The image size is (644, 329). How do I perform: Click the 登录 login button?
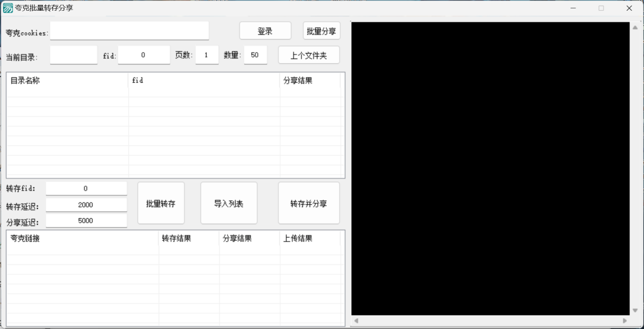(x=265, y=31)
